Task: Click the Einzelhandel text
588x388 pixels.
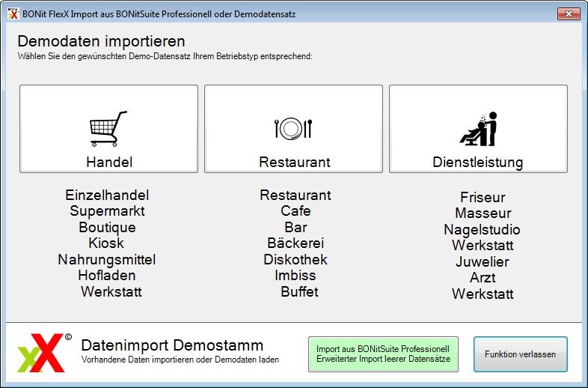Action: click(107, 195)
